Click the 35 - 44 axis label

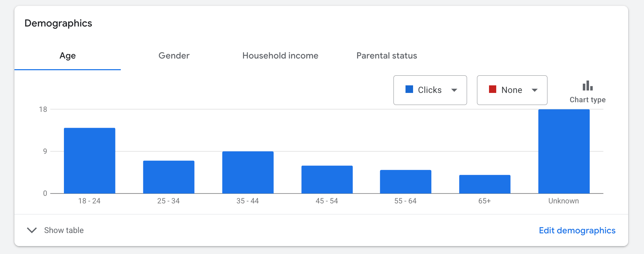coord(248,201)
